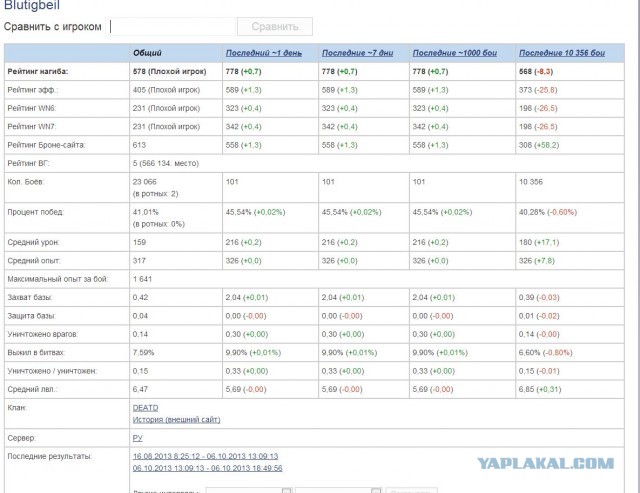Select the Blutigbeil player name heading

click(x=32, y=5)
